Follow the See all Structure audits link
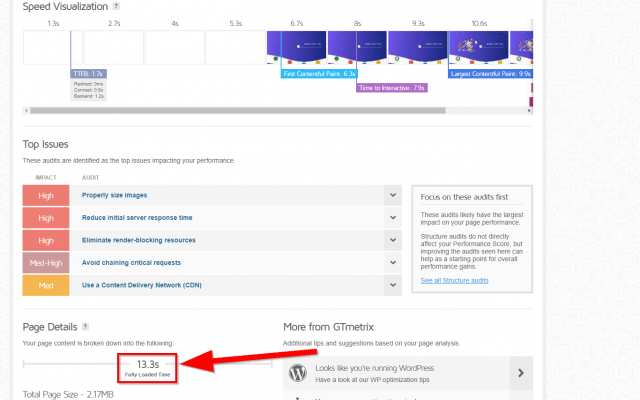The image size is (640, 400). 454,280
